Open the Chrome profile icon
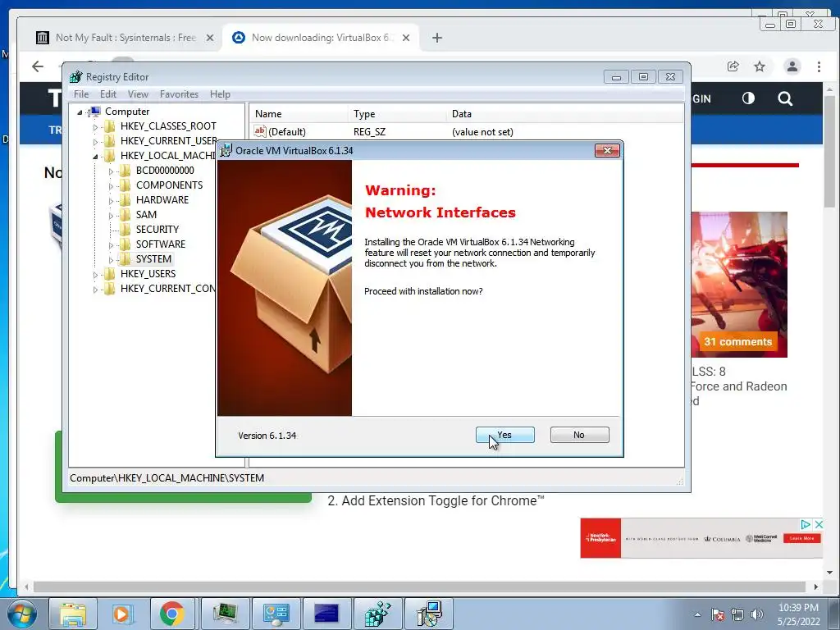840x630 pixels. pyautogui.click(x=792, y=66)
